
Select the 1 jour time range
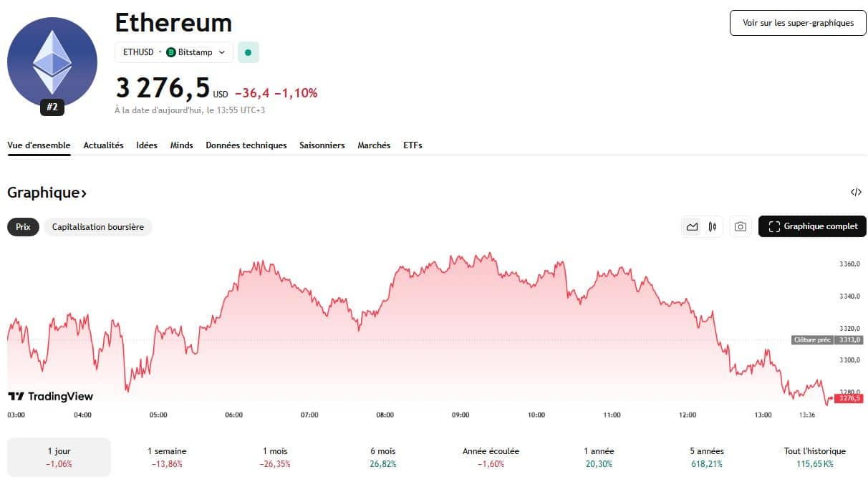pyautogui.click(x=59, y=457)
